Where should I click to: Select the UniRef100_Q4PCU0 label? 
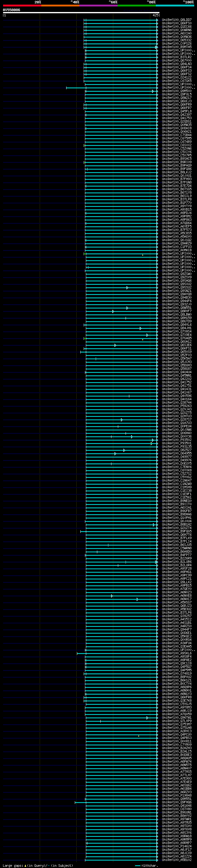177,735
